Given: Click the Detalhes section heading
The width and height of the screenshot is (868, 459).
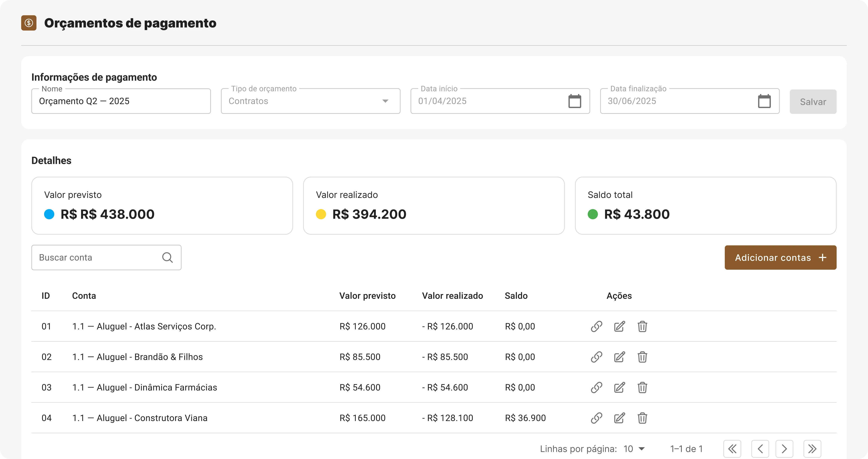Looking at the screenshot, I should [51, 161].
